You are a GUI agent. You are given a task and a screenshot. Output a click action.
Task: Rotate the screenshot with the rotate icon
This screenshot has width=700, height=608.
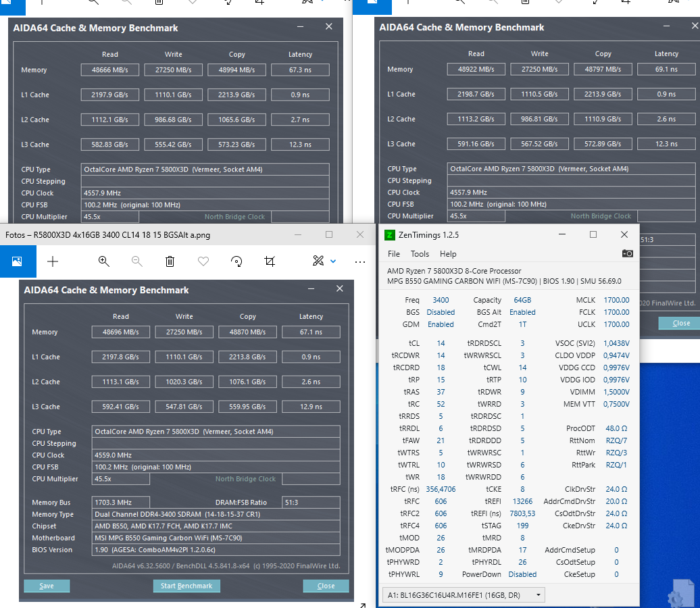[236, 261]
